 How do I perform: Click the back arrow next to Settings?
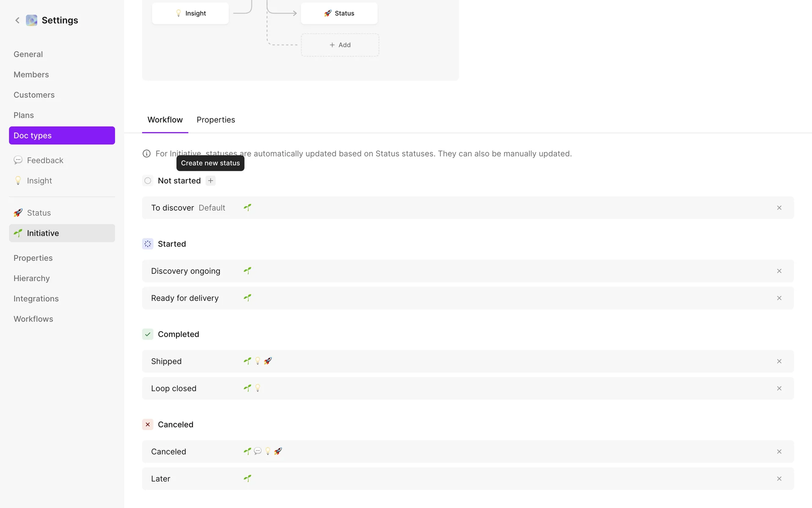click(x=17, y=20)
